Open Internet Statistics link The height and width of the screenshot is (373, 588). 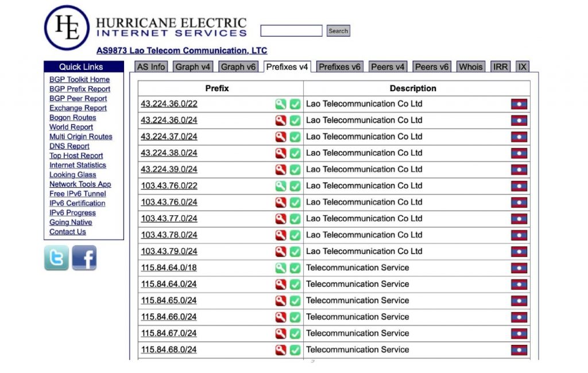pyautogui.click(x=78, y=165)
